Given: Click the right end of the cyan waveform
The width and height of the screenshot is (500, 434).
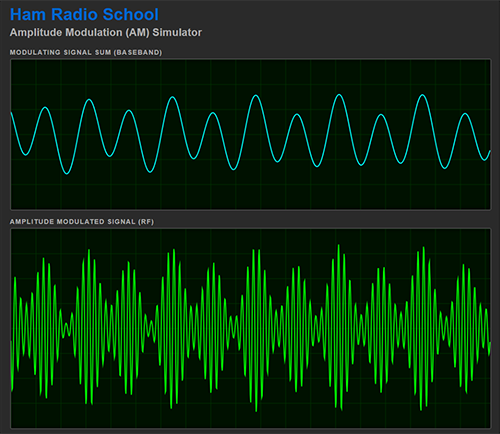Looking at the screenshot, I should point(489,152).
